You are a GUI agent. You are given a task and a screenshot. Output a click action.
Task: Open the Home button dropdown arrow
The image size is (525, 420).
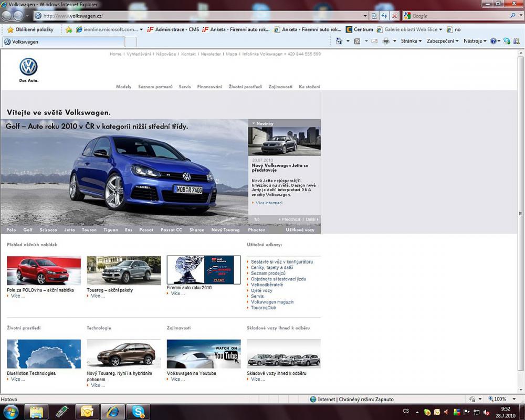[348, 41]
